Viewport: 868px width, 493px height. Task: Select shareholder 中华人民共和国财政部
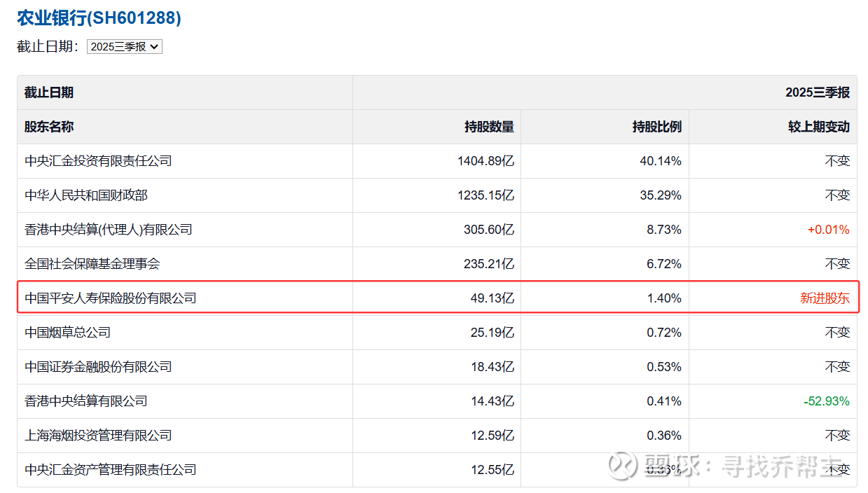pyautogui.click(x=86, y=195)
